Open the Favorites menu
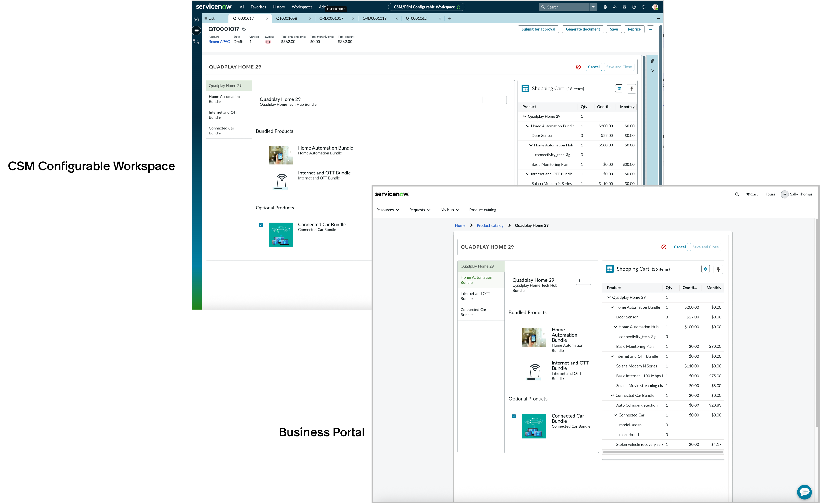This screenshot has width=820, height=504. (x=258, y=7)
